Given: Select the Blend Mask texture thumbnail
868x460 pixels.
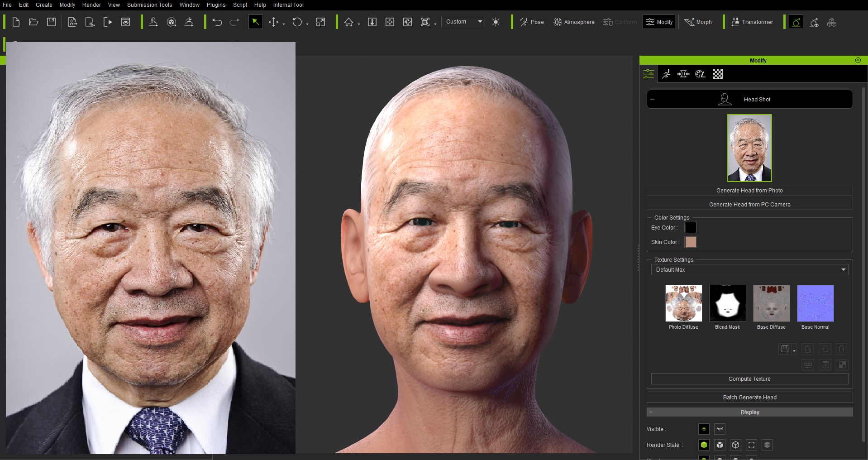Looking at the screenshot, I should [728, 303].
